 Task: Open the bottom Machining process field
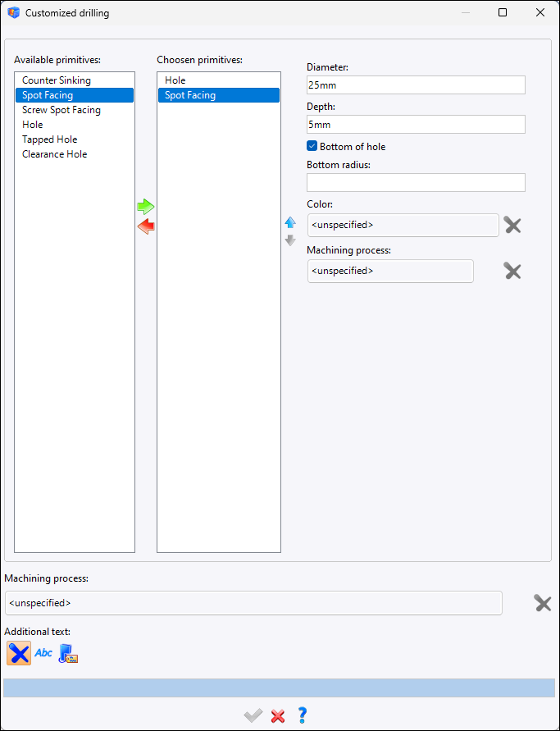click(x=253, y=603)
